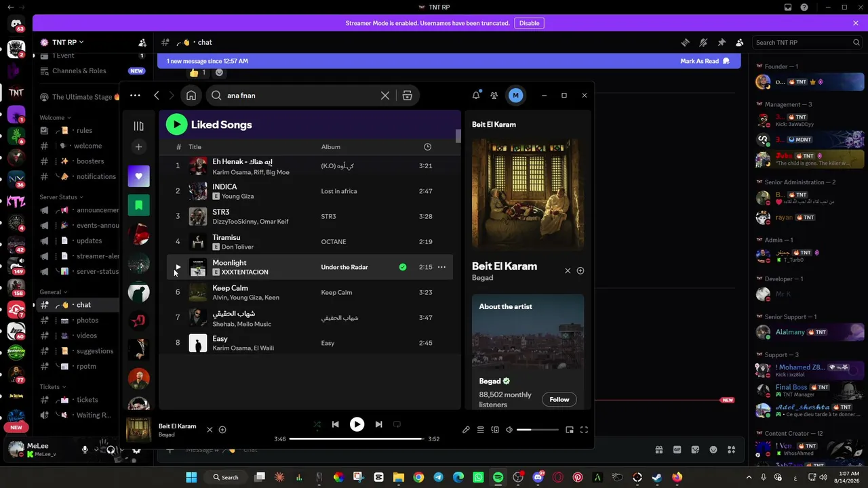Select the Keep Calm track title
Screen dimensions: 868x488
click(230, 288)
